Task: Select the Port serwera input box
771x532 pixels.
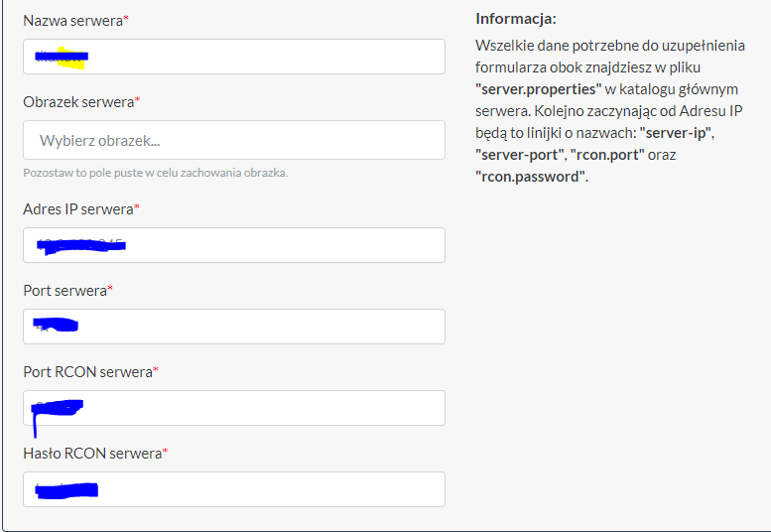Action: click(x=234, y=327)
